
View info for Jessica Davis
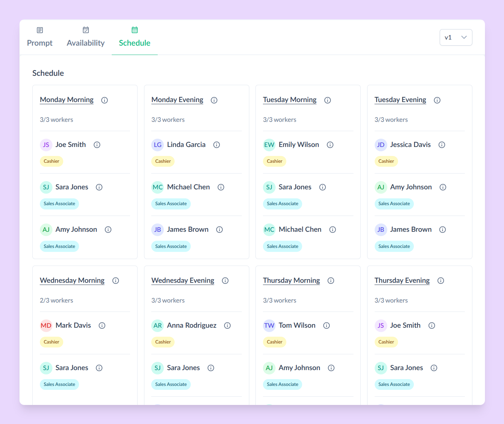(x=442, y=145)
